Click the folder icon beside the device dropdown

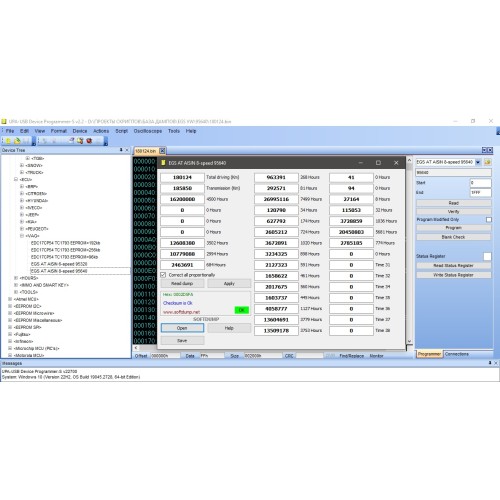point(487,162)
